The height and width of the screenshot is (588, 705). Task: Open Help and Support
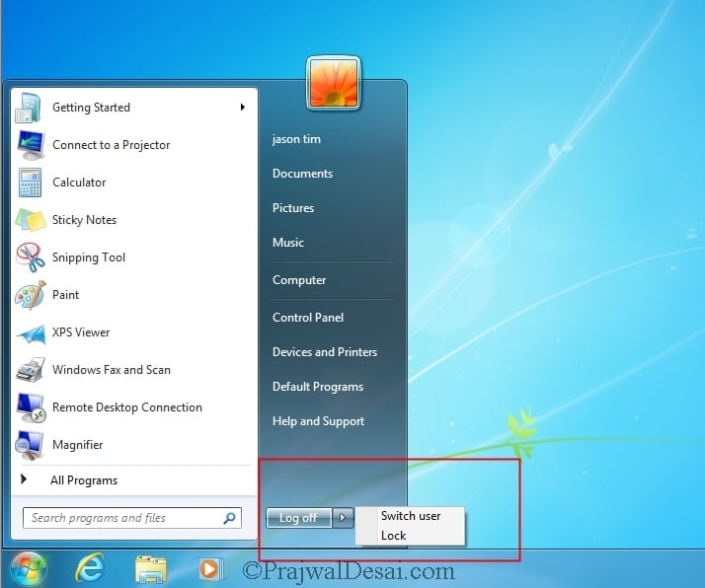click(318, 421)
